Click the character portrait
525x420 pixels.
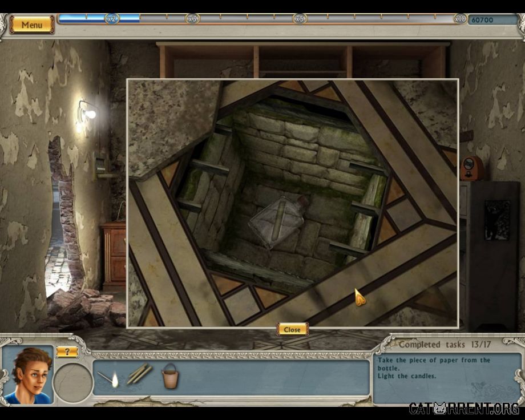tap(27, 375)
